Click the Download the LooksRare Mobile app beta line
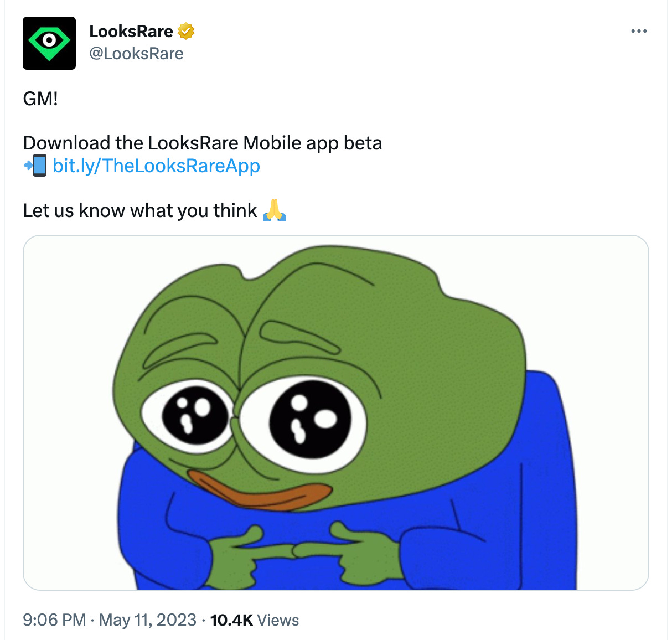 pos(203,143)
